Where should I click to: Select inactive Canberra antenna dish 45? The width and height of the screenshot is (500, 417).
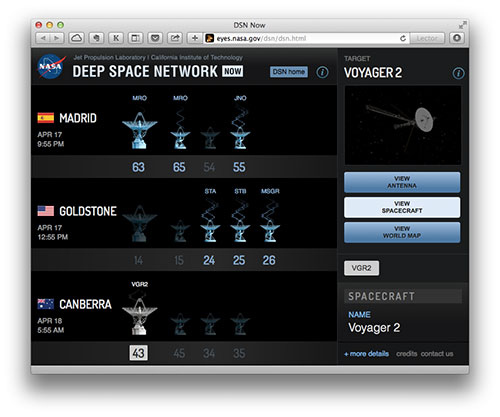180,324
